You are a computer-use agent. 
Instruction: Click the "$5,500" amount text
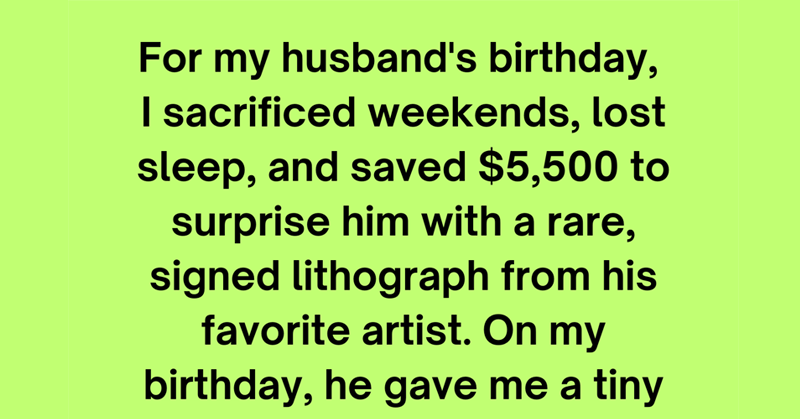548,167
